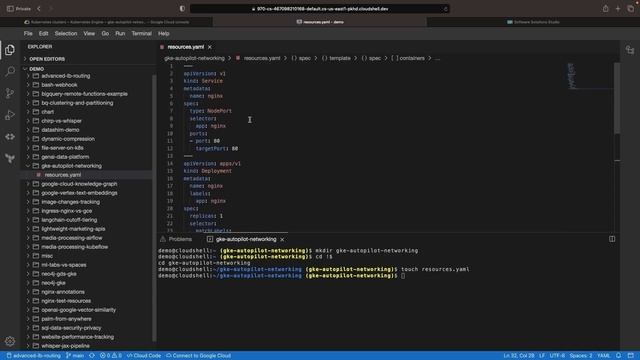Open the nginx-annotations folder
Screen dimensions: 640x360
click(x=62, y=292)
